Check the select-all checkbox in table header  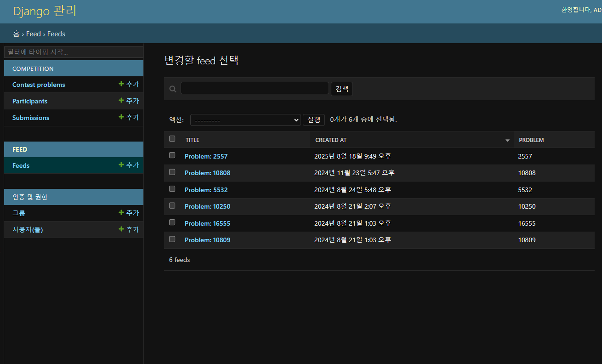(x=172, y=139)
